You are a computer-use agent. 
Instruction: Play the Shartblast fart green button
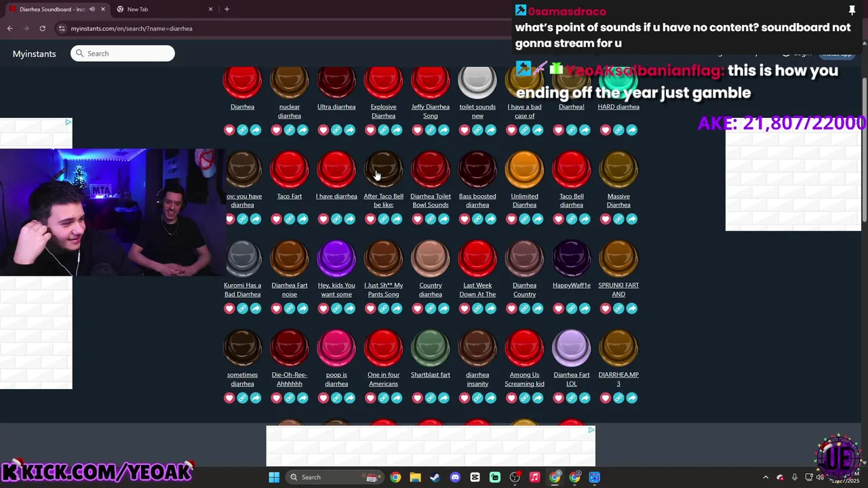431,348
